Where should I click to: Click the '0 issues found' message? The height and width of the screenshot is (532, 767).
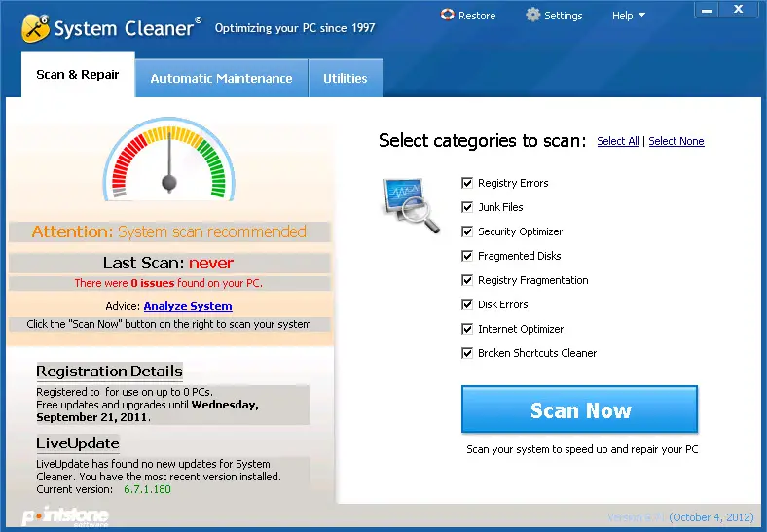168,283
